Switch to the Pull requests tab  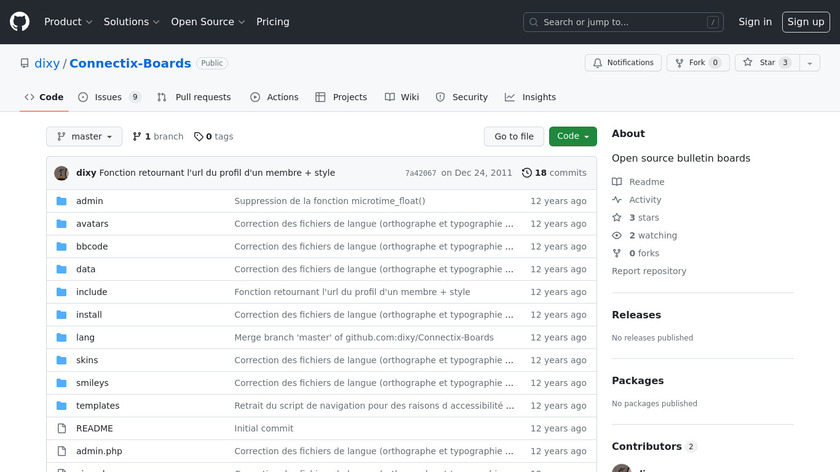[x=194, y=98]
